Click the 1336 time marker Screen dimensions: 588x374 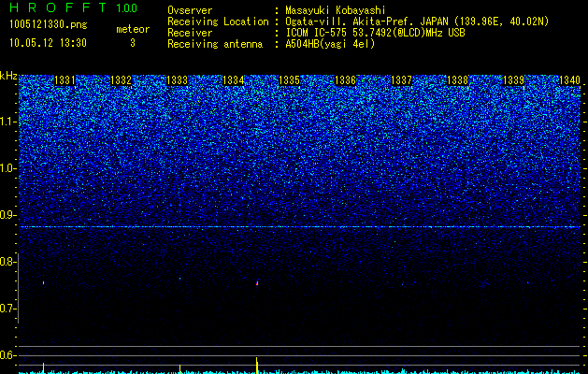[x=345, y=80]
